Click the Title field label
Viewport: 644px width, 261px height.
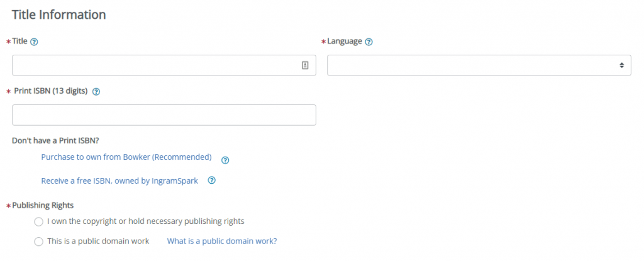click(19, 41)
